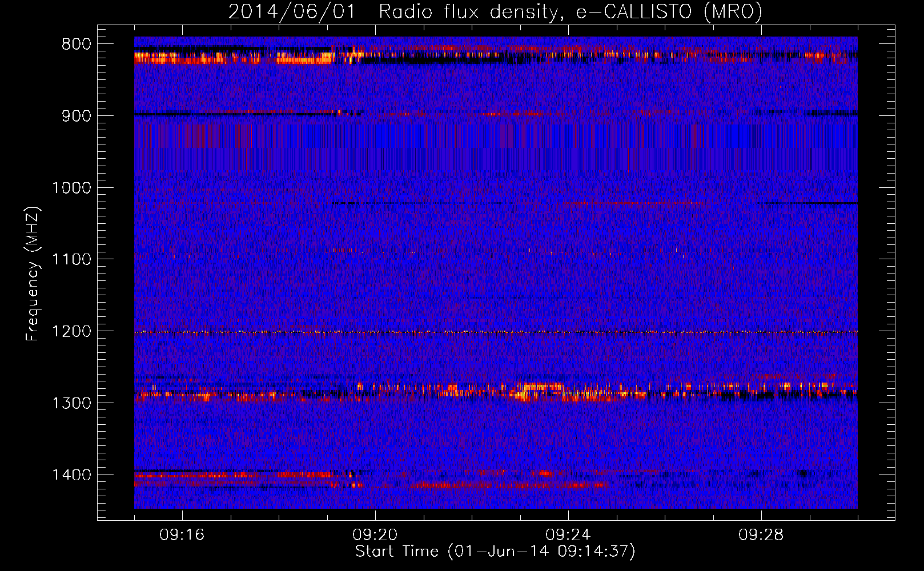The image size is (924, 571).
Task: Click the 09:20 time tick label
Action: [x=375, y=535]
